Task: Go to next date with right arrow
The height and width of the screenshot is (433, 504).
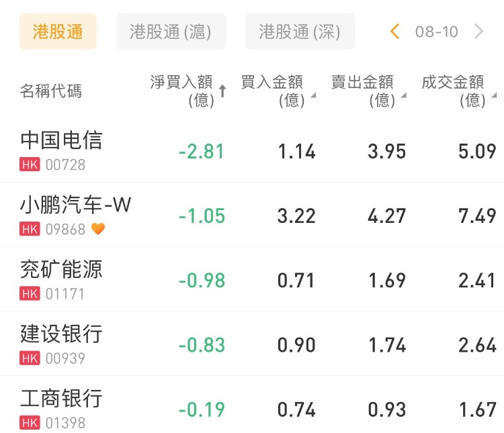Action: click(478, 31)
